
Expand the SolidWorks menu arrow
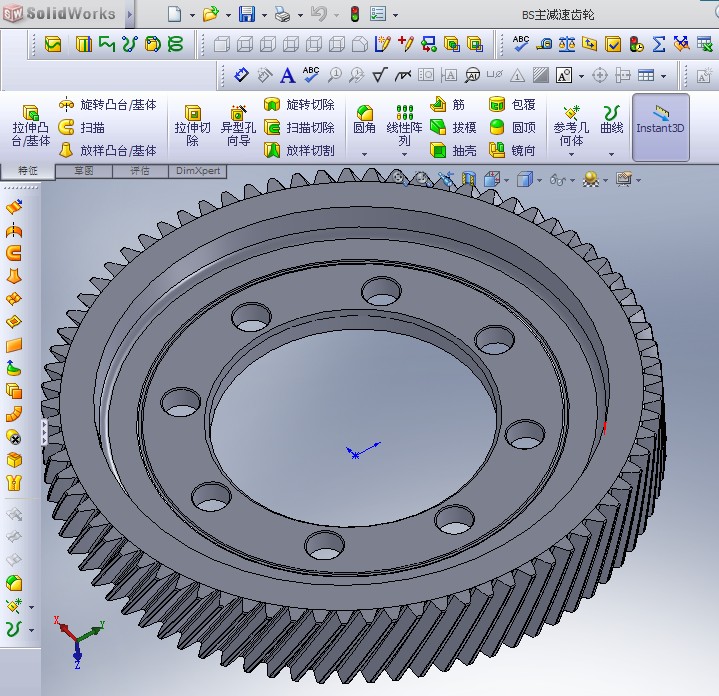click(130, 14)
